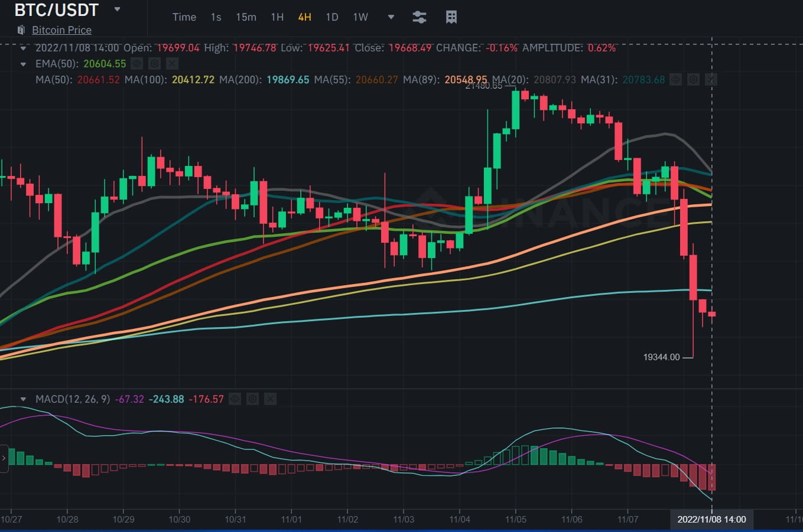Switch to the 1D timeframe
The width and height of the screenshot is (803, 532).
click(332, 17)
